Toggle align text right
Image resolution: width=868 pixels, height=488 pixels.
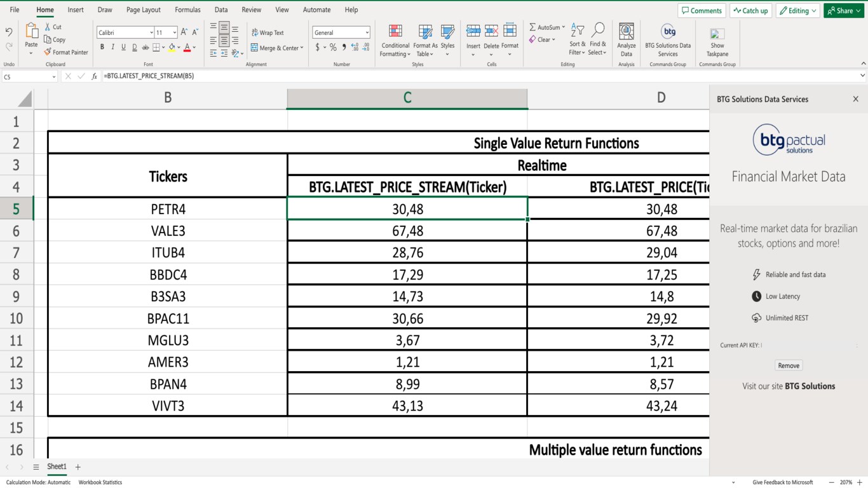pos(235,41)
